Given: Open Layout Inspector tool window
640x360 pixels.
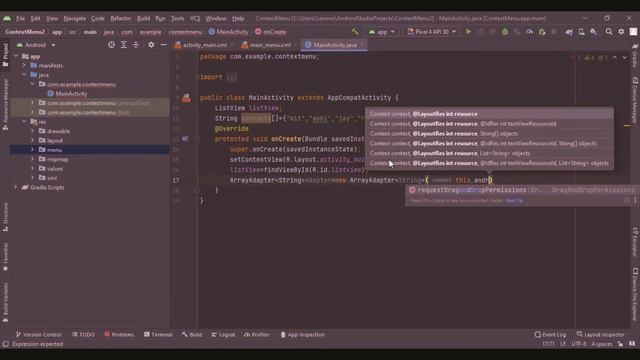Looking at the screenshot, I should coord(600,335).
